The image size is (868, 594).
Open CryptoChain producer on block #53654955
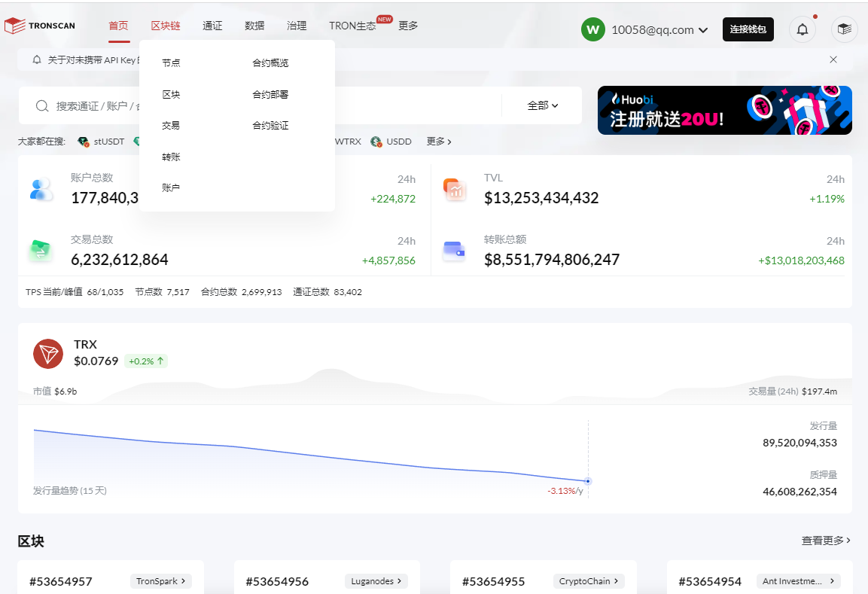(x=589, y=581)
